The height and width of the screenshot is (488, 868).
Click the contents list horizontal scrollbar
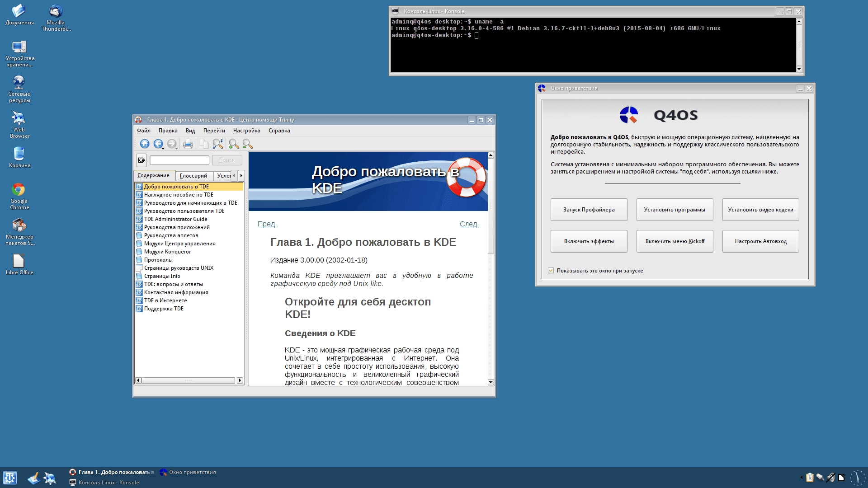(189, 380)
